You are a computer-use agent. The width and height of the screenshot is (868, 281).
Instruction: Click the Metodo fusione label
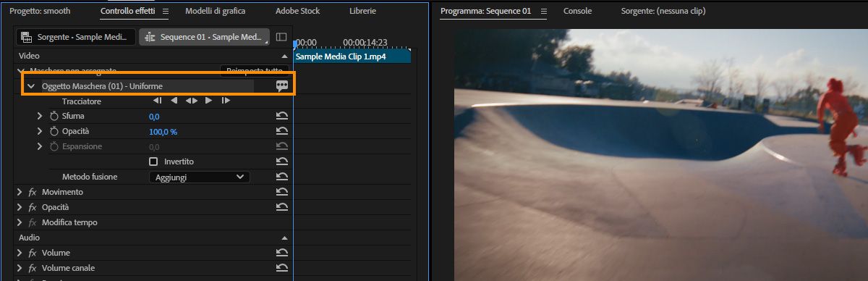[x=90, y=177]
